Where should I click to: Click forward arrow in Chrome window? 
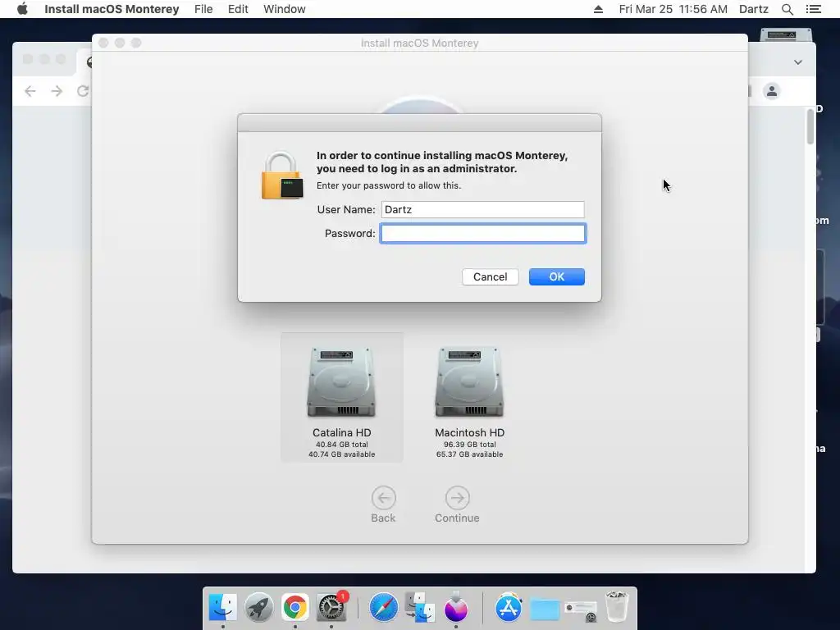[57, 91]
